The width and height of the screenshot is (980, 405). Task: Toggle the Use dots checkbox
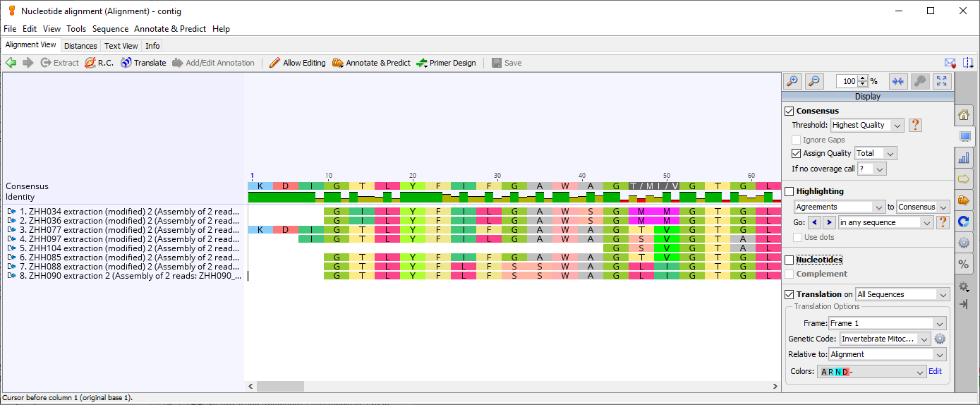pyautogui.click(x=797, y=237)
